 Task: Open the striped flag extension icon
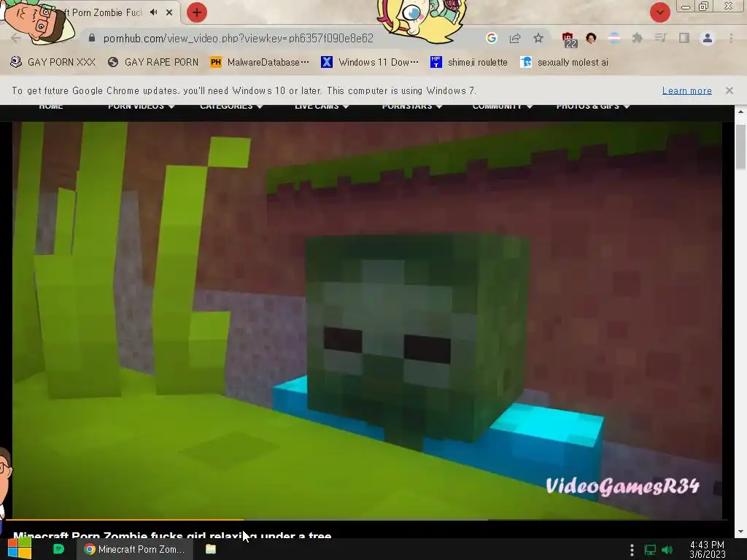614,38
